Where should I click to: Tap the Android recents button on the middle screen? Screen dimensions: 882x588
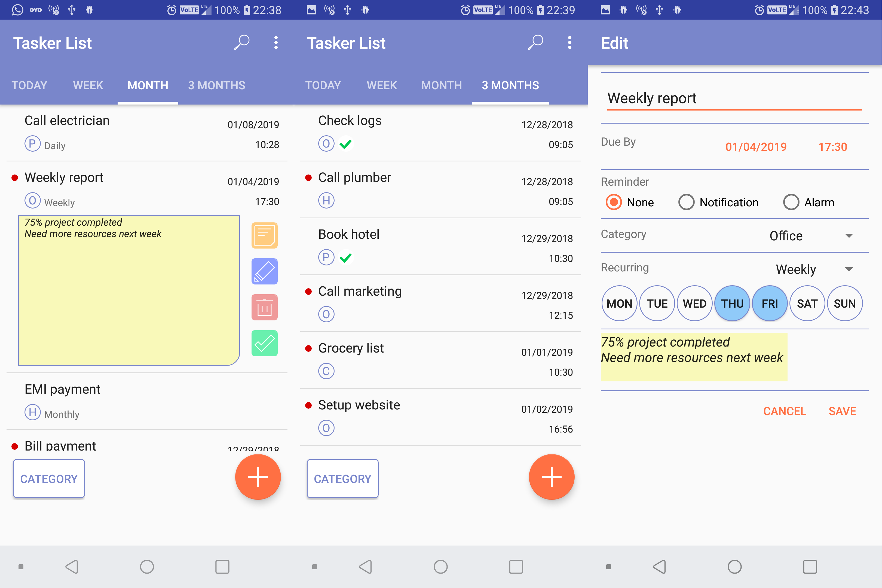tap(516, 566)
